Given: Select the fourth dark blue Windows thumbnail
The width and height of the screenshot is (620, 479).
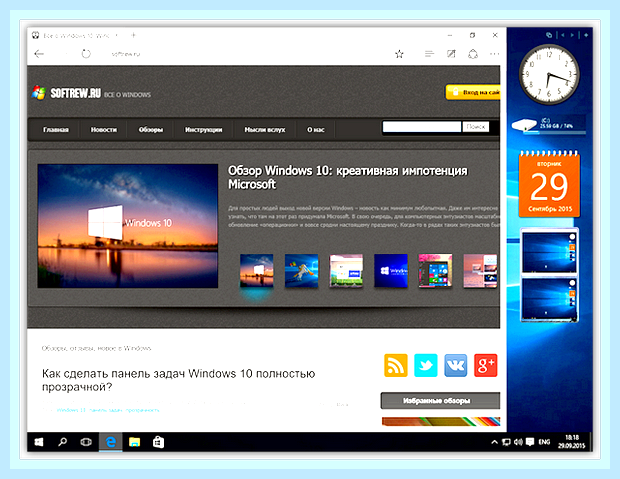Looking at the screenshot, I should [x=391, y=271].
